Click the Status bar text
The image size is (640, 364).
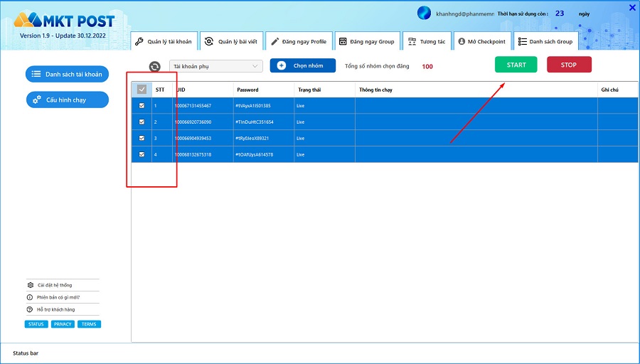(26, 353)
